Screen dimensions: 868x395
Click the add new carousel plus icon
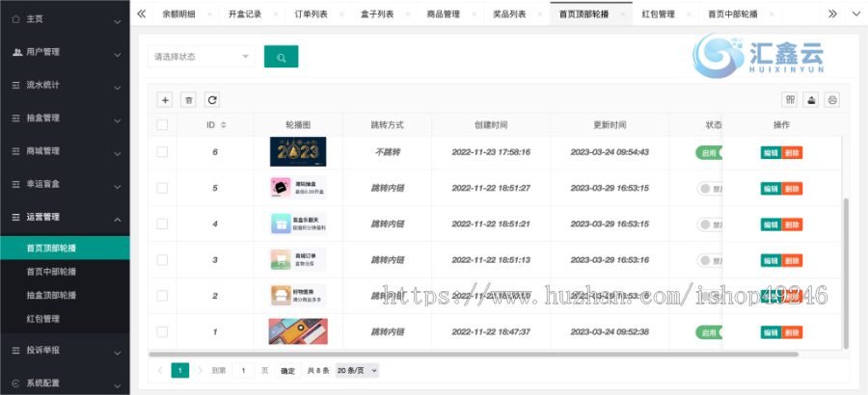(165, 99)
